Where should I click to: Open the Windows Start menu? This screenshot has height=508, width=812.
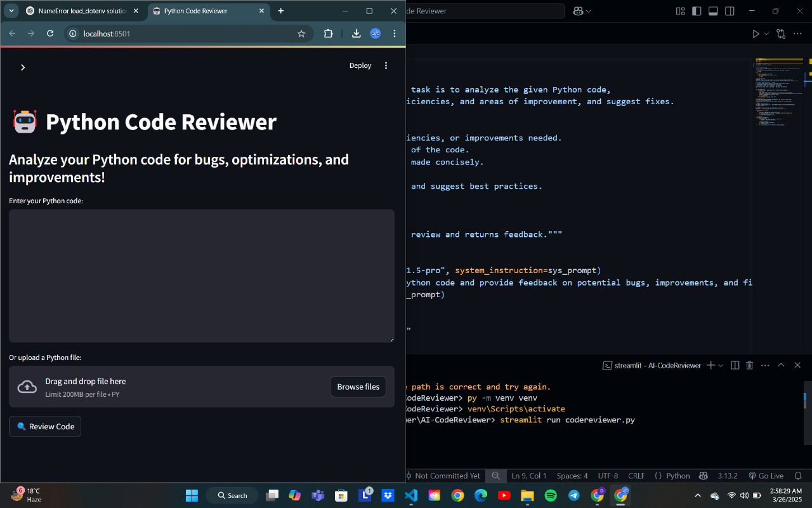(192, 495)
